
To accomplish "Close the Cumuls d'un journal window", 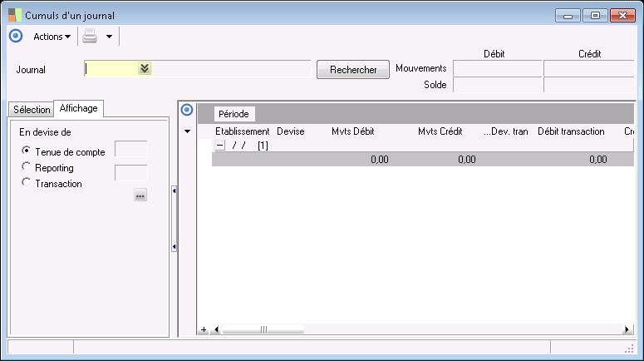I will point(622,16).
